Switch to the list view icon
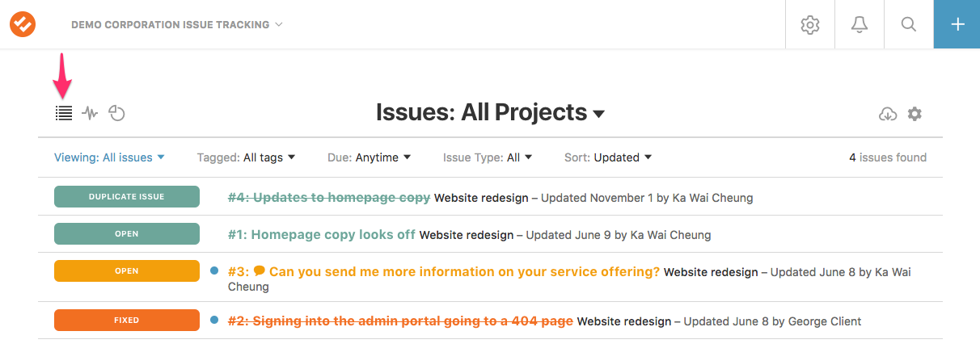980x348 pixels. 64,113
